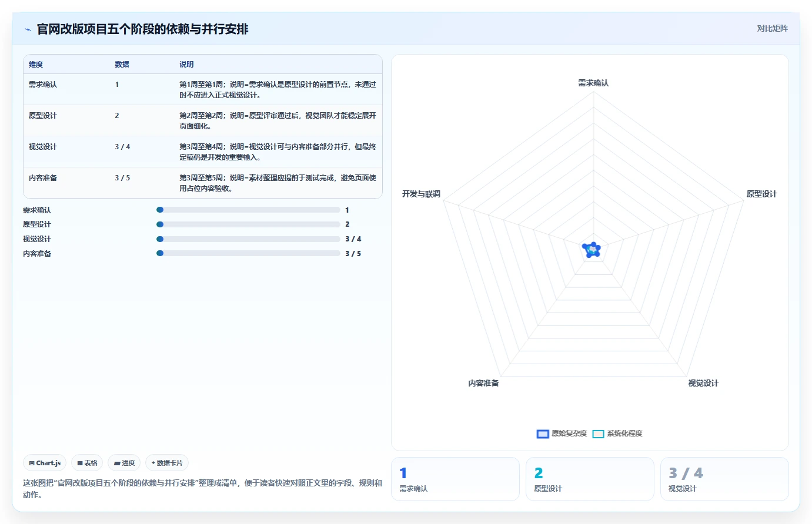Screen dimensions: 812x524
Task: Click the footer description paragraph
Action: (203, 489)
